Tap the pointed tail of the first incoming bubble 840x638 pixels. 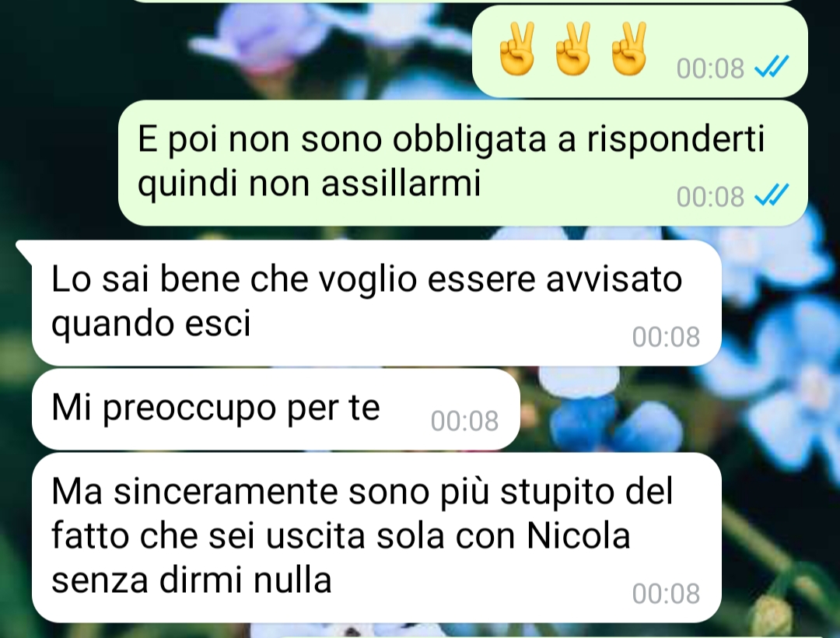(x=24, y=249)
